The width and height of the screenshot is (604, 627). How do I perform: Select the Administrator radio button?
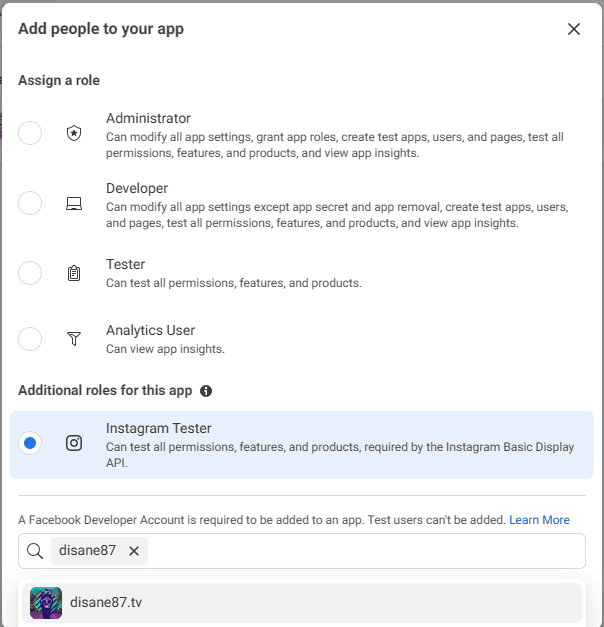pos(30,133)
